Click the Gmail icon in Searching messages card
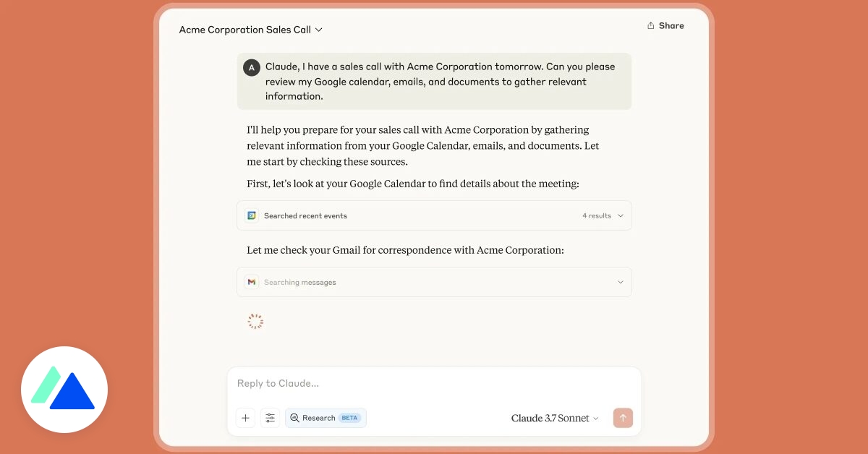This screenshot has width=868, height=454. tap(251, 282)
